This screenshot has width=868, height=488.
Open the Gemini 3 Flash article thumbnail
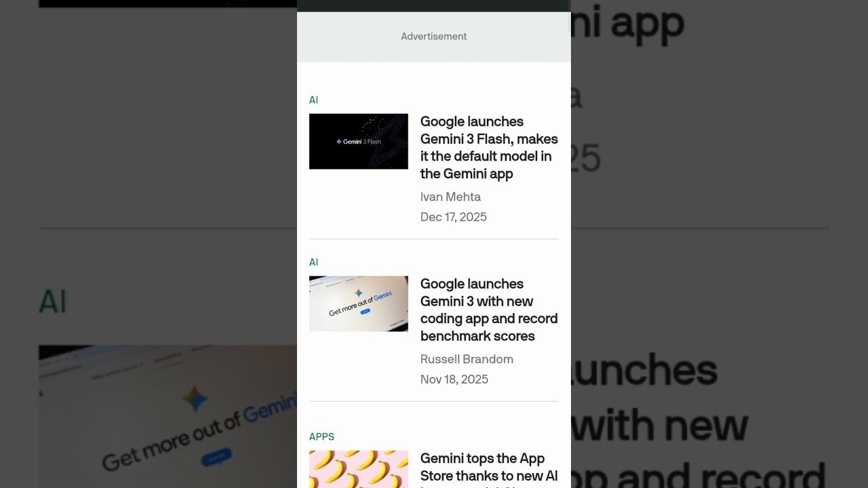point(359,141)
